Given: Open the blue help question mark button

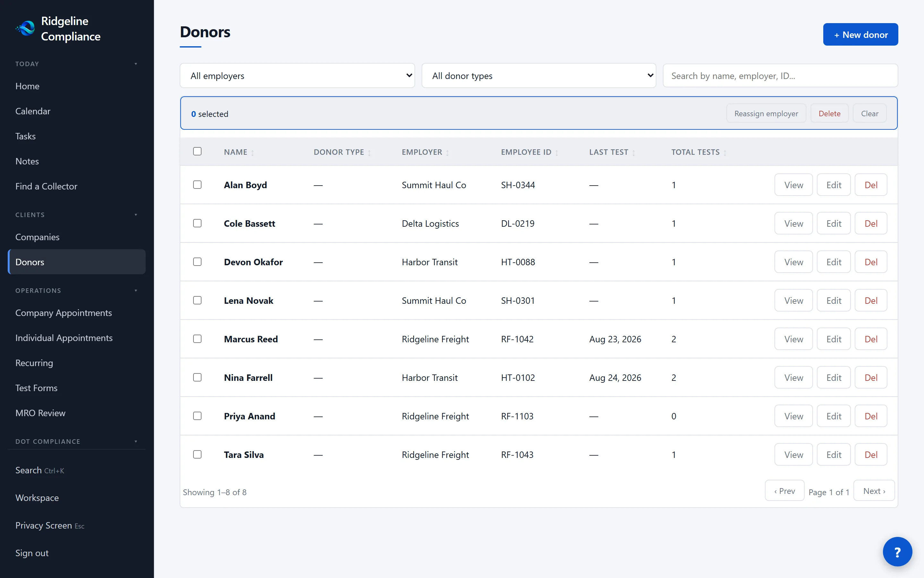Looking at the screenshot, I should click(897, 552).
